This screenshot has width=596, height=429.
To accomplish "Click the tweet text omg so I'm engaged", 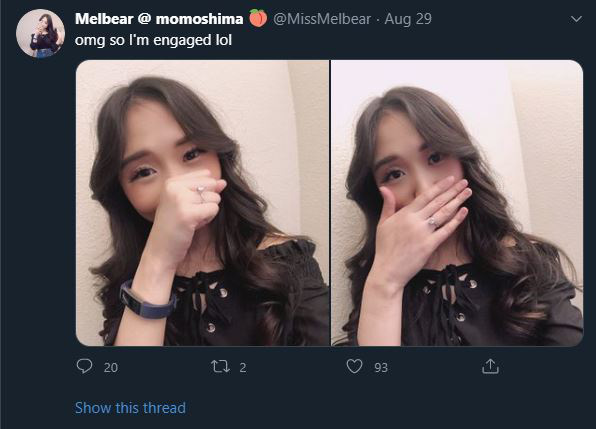I will (153, 40).
